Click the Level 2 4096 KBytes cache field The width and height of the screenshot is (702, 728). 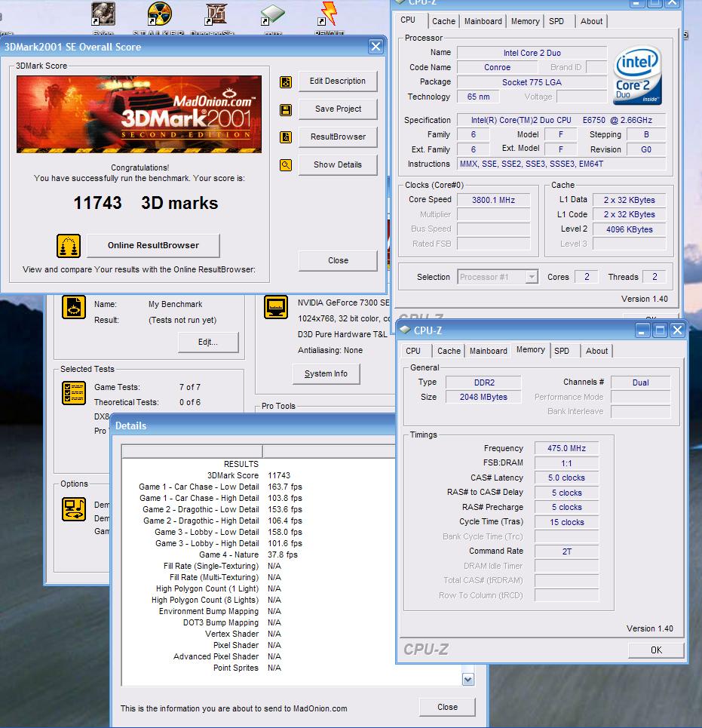click(x=629, y=229)
